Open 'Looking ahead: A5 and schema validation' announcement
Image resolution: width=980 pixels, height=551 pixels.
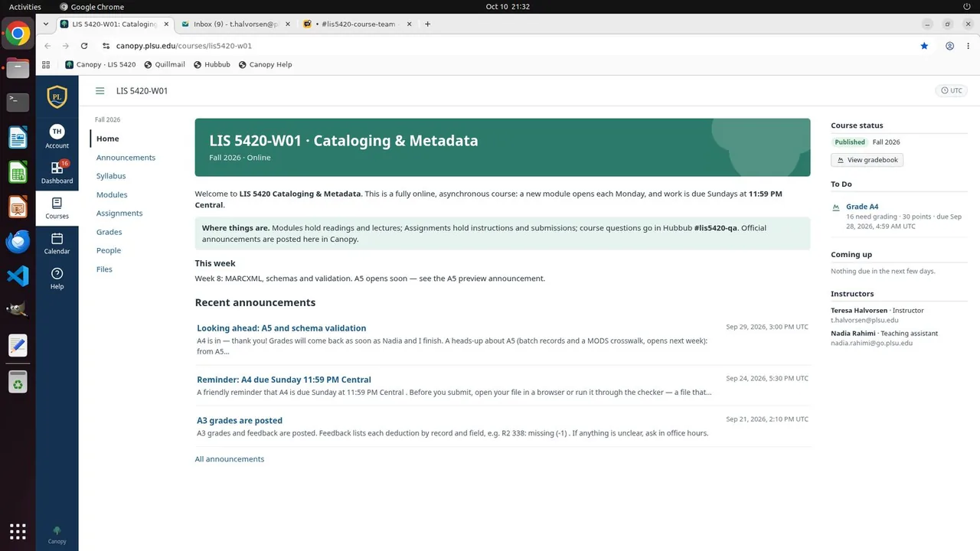pos(282,328)
